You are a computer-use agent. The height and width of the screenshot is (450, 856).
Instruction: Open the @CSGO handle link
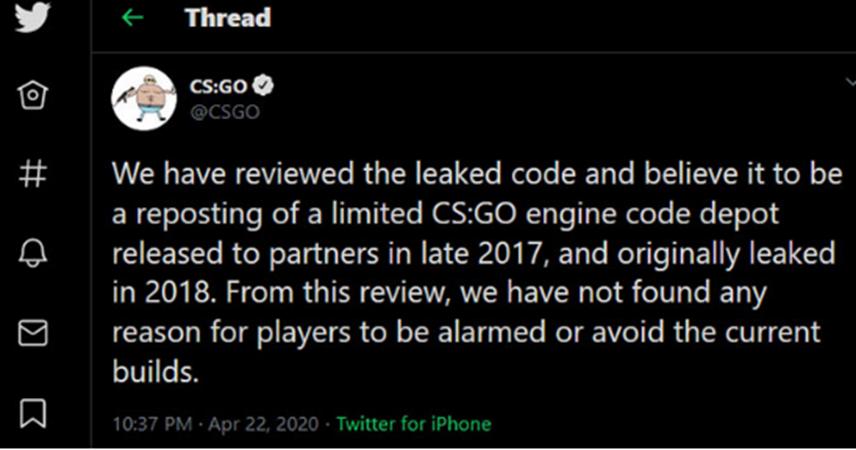tap(225, 111)
